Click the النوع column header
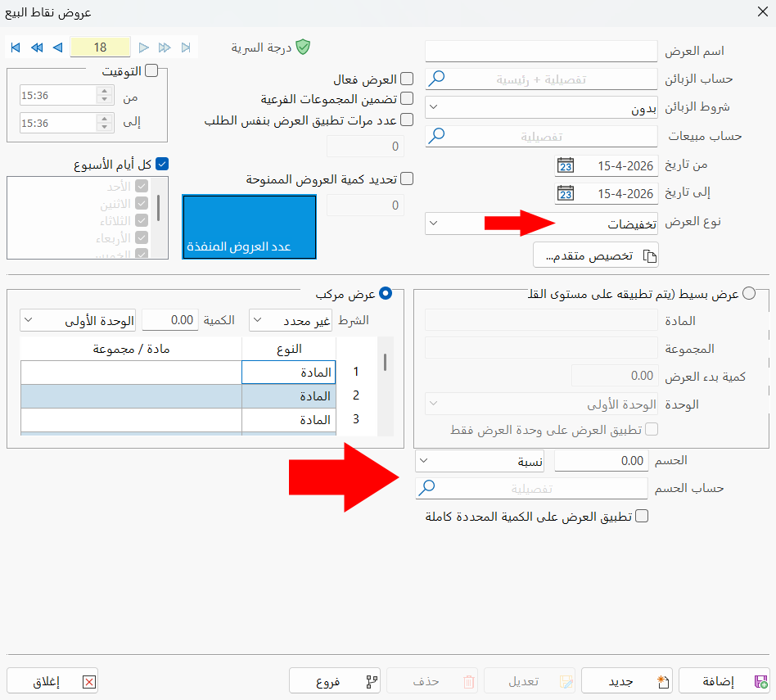This screenshot has width=776, height=700. 288,349
